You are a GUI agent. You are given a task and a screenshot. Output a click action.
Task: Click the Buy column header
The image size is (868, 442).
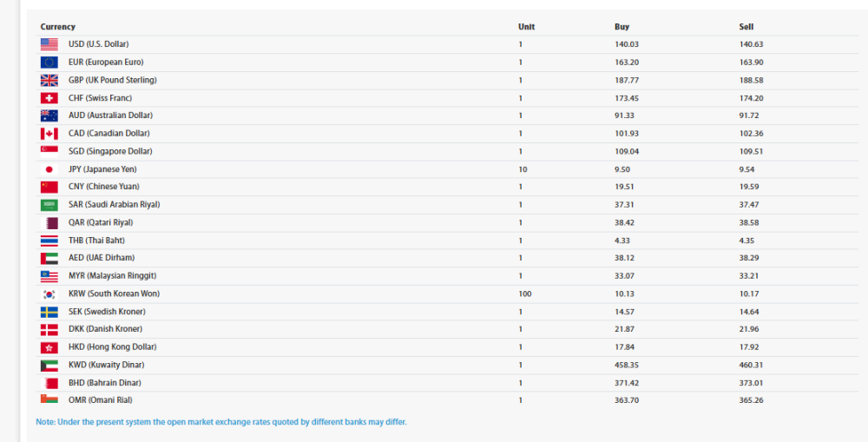tap(621, 27)
